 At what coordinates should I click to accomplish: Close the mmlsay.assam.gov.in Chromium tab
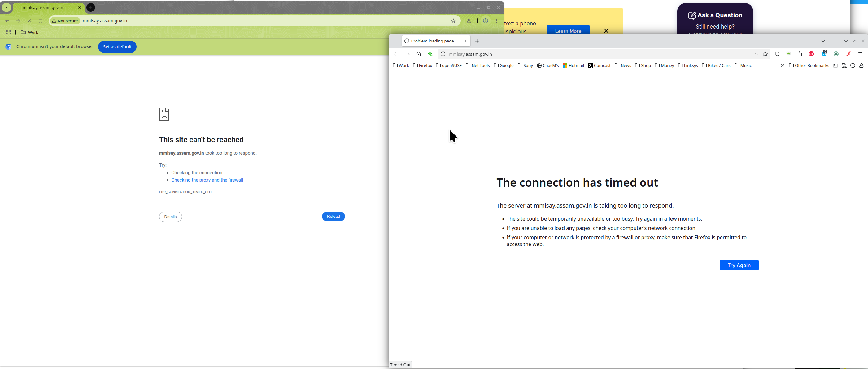(x=80, y=7)
